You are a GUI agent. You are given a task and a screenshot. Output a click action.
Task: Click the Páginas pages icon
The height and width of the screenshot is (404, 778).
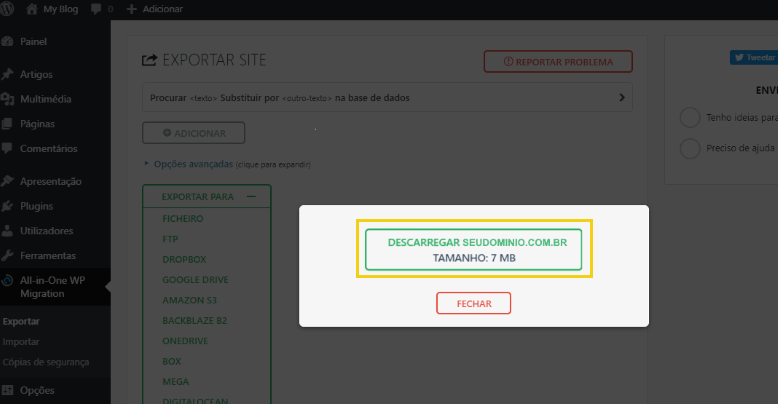pyautogui.click(x=7, y=124)
